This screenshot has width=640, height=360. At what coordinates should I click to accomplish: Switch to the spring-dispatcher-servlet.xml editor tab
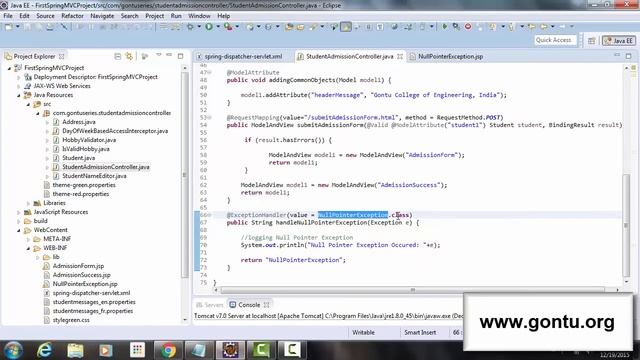[239, 56]
